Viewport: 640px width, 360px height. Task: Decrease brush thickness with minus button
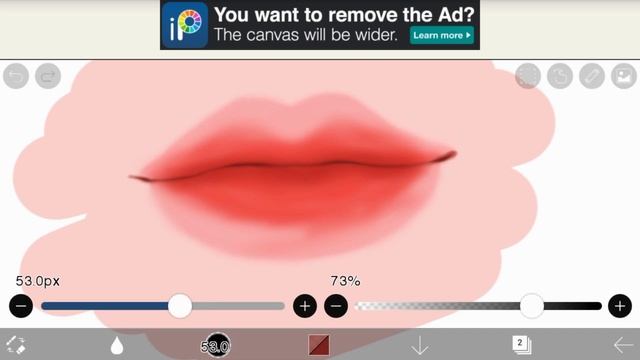[21, 306]
